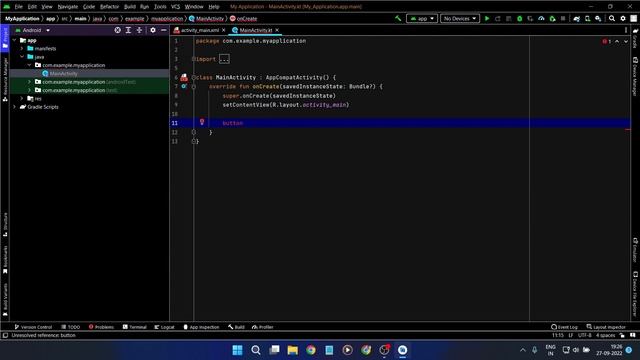640x360 pixels.
Task: Click Select Opened File target icon
Action: pos(118,30)
